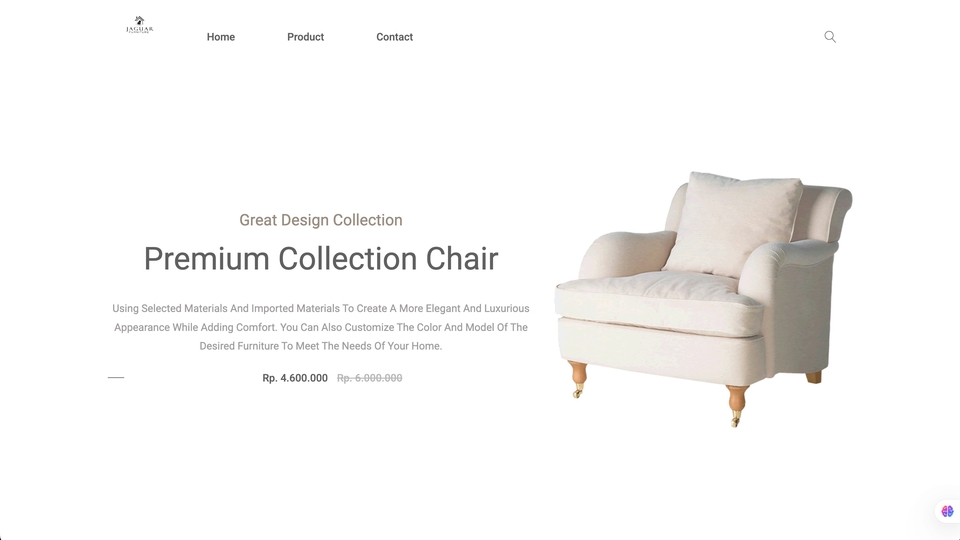Go to the Home page
960x540 pixels.
pyautogui.click(x=220, y=37)
